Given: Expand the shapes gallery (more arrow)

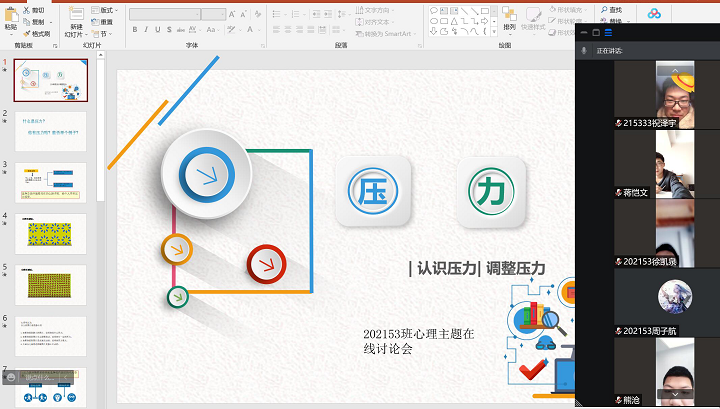Looking at the screenshot, I should click(494, 32).
